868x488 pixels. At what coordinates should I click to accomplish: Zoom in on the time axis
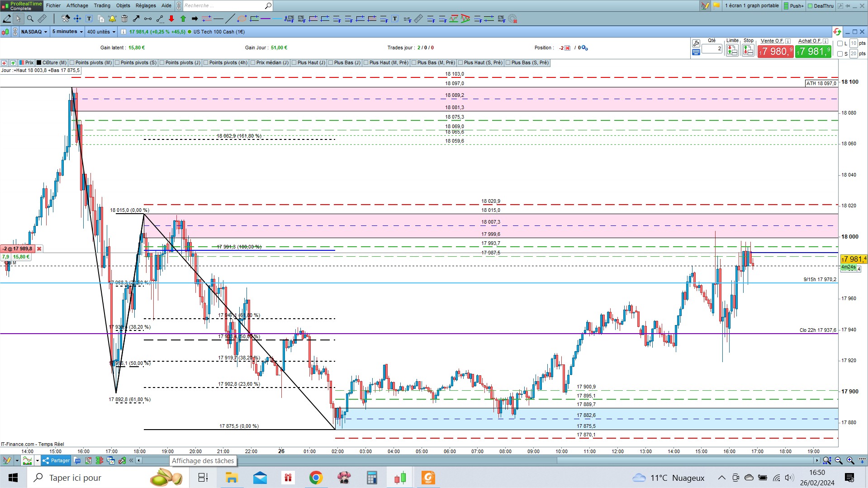pos(850,460)
